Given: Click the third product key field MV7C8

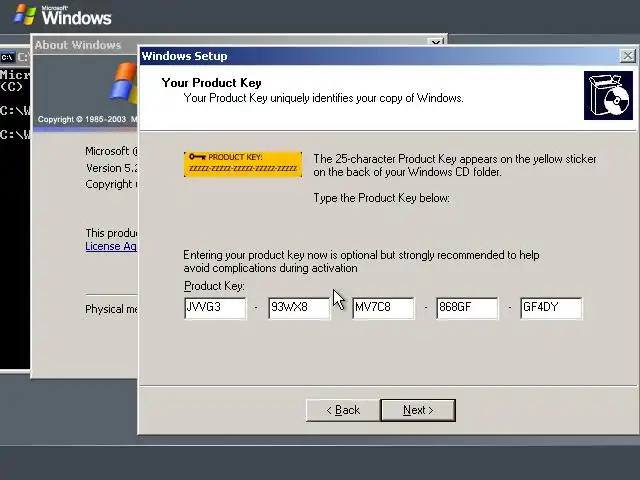Looking at the screenshot, I should pyautogui.click(x=383, y=308).
